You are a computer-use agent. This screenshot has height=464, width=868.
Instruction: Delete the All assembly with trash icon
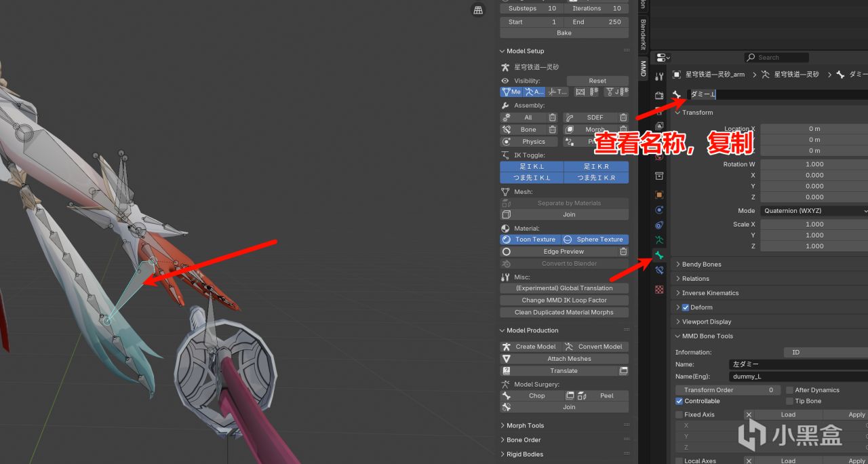click(553, 117)
